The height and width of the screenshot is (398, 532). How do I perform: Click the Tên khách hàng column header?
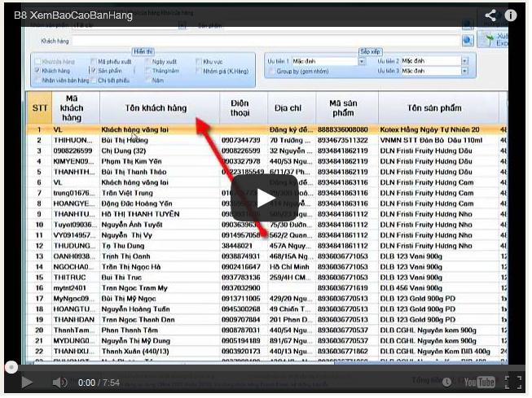(160, 108)
